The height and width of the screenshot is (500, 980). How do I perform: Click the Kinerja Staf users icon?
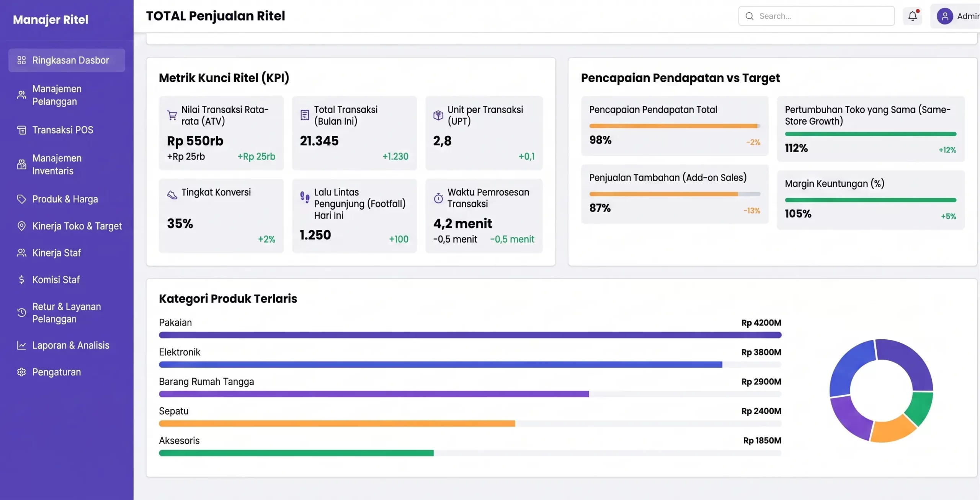pyautogui.click(x=21, y=253)
